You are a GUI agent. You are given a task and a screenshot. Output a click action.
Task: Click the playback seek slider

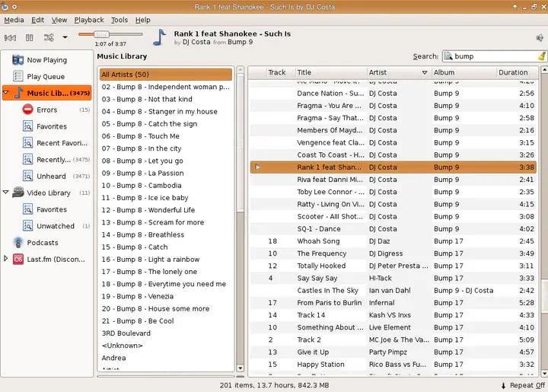click(x=110, y=34)
